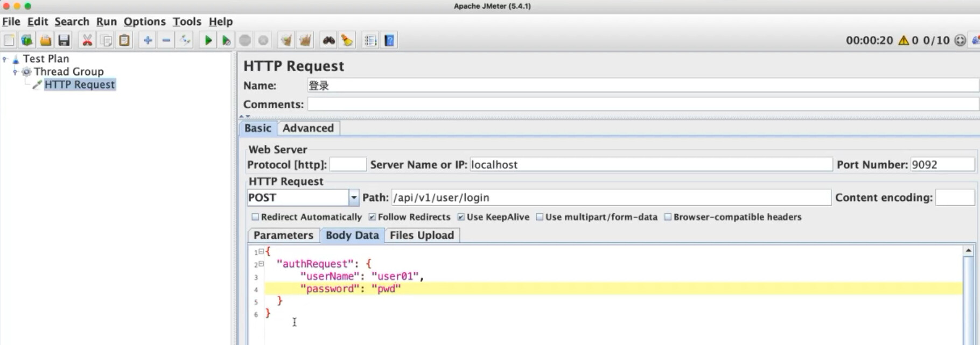Viewport: 980px width, 345px height.
Task: Click the Server Name or IP field
Action: pos(651,165)
